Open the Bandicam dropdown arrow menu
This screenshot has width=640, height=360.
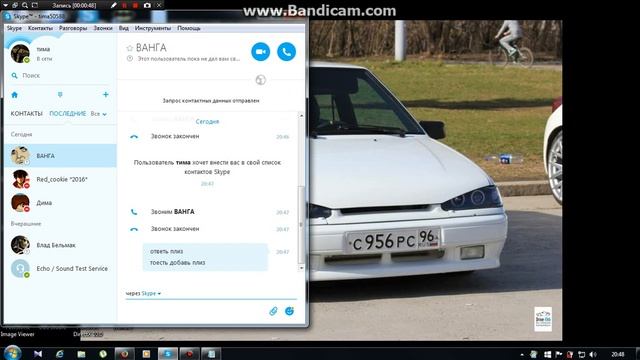click(x=5, y=5)
